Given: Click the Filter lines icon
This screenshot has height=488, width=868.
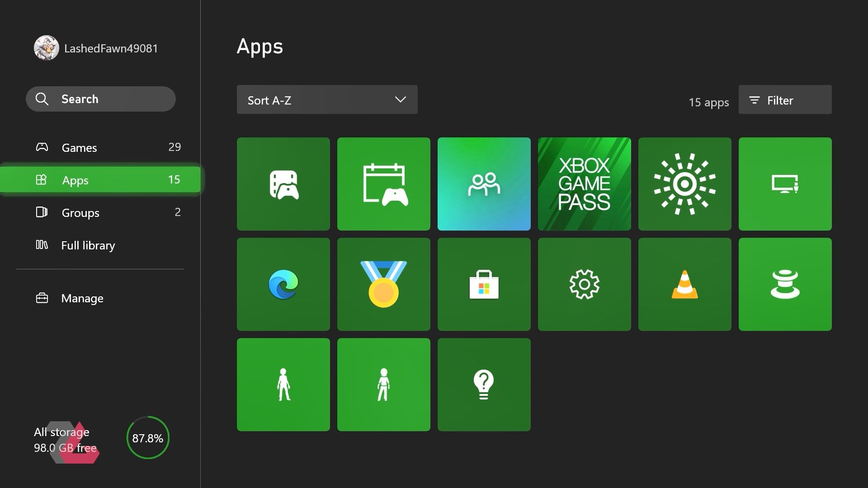Looking at the screenshot, I should [755, 100].
